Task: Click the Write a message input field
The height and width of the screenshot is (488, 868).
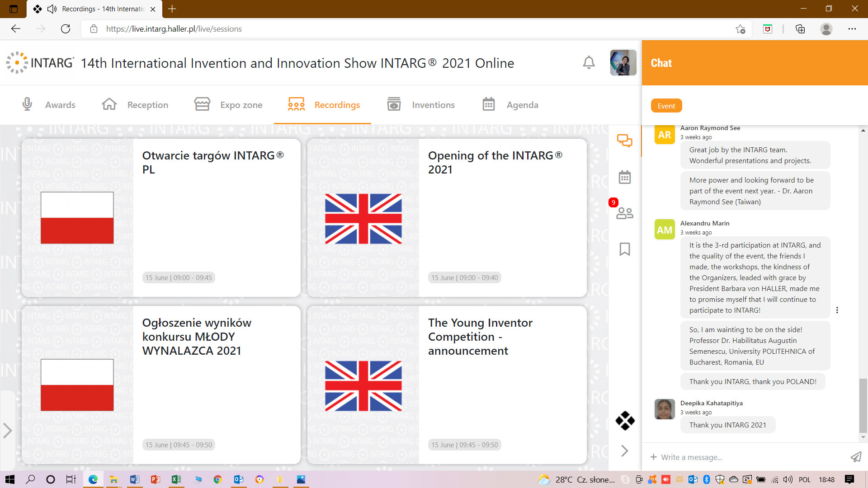Action: point(750,457)
